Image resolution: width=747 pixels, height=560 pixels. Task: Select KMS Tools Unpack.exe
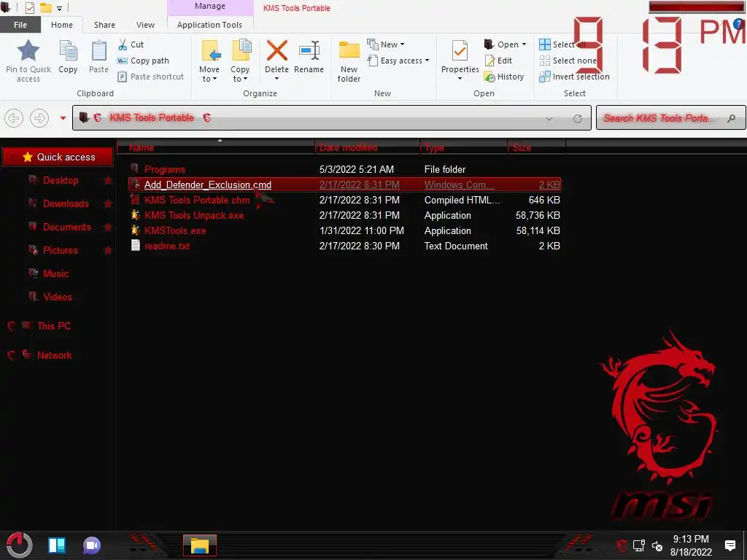coord(194,215)
